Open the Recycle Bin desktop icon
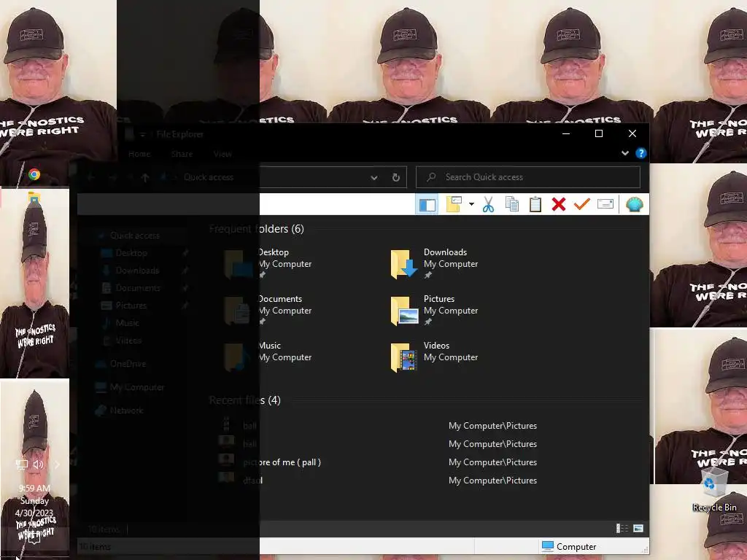Screen dimensions: 747x560 [714, 489]
